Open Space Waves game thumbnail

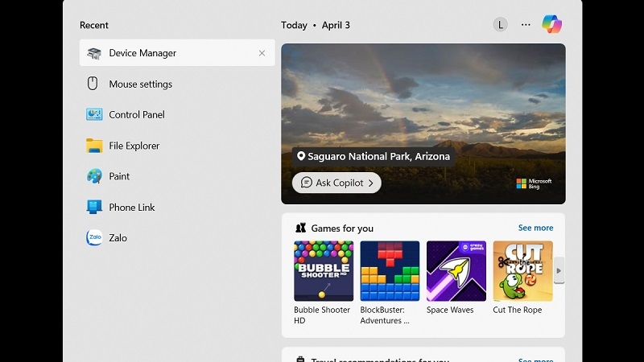456,271
